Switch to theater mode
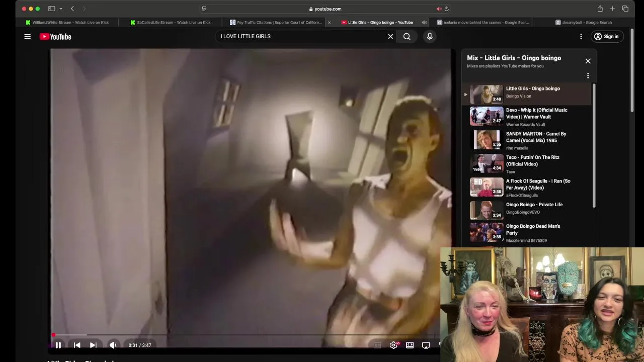The image size is (644, 362). click(x=410, y=345)
